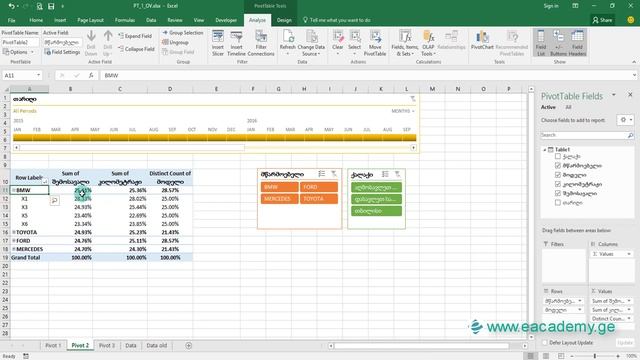Add a new sheet with plus icon

(189, 346)
